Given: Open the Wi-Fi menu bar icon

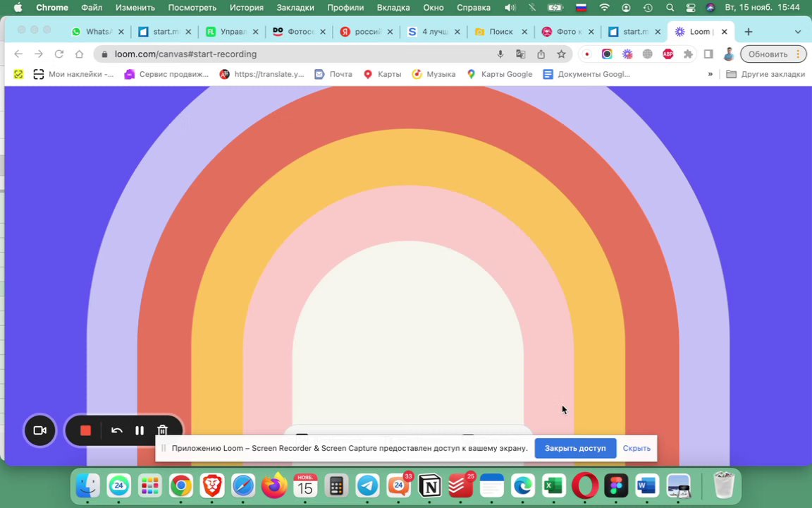Looking at the screenshot, I should [604, 8].
